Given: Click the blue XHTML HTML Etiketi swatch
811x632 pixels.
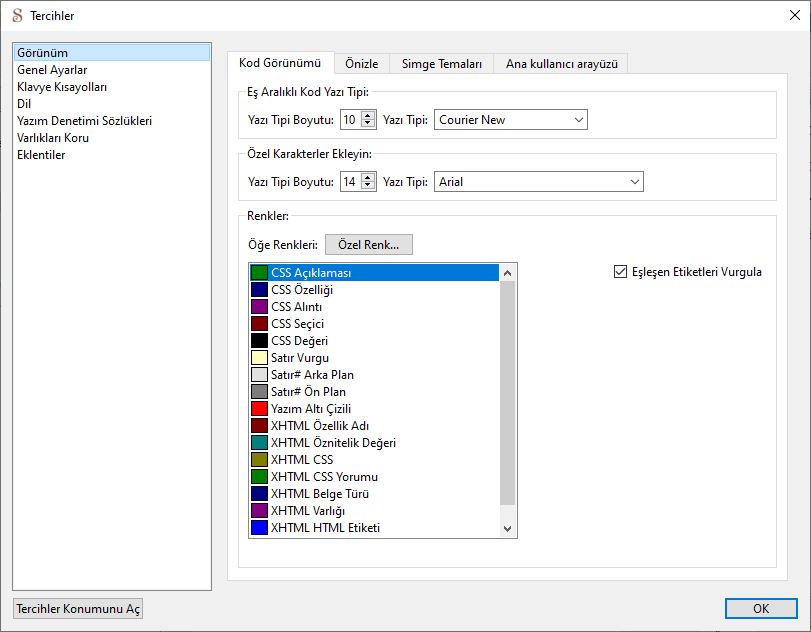Looking at the screenshot, I should 259,528.
